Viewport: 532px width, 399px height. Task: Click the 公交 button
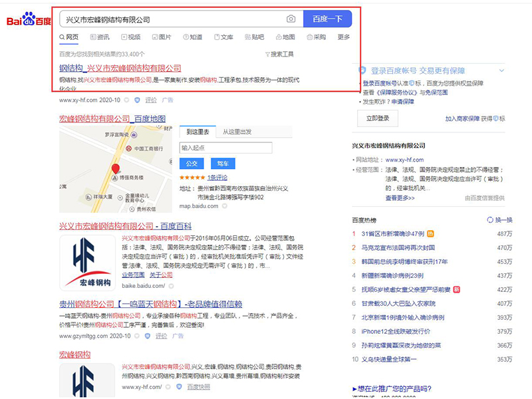click(x=192, y=164)
